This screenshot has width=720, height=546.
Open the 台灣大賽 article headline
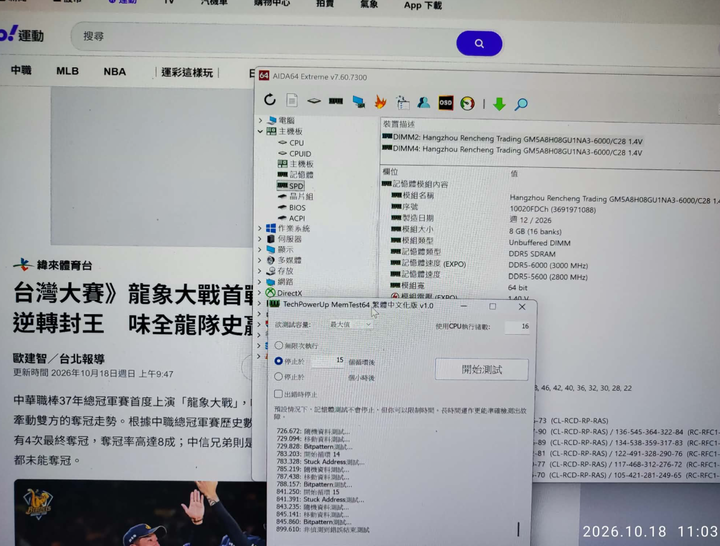click(133, 309)
